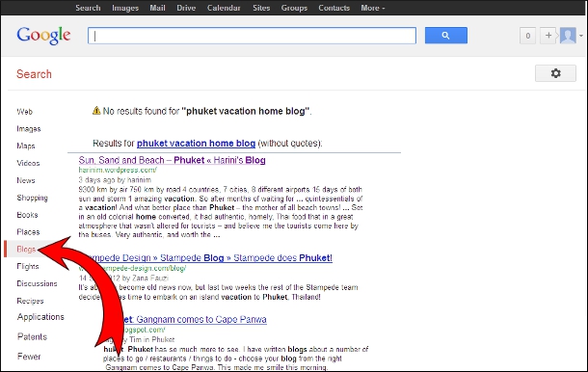Click the stampede-design.com/blog green URL
Screen dimensions: 588x372
point(132,269)
